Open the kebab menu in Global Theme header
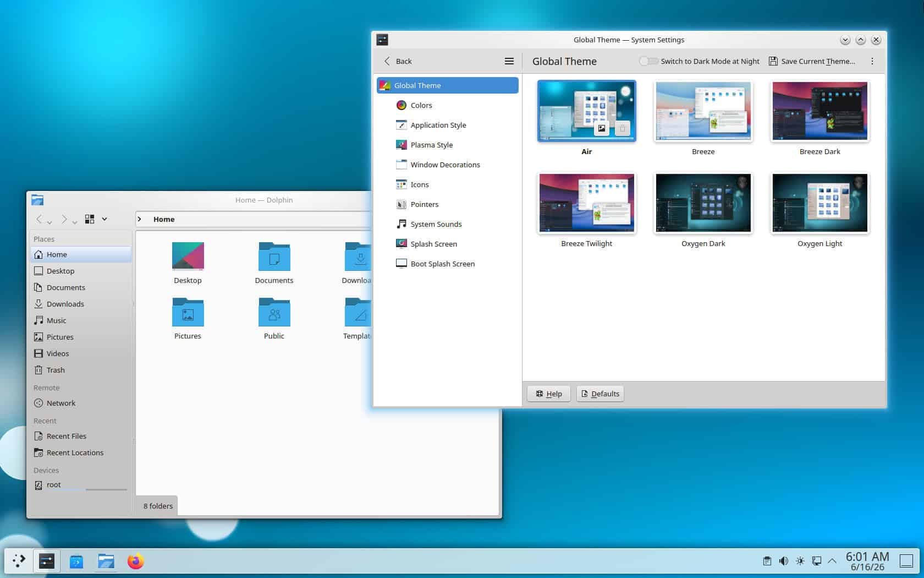Screen dimensions: 924x578 [872, 61]
